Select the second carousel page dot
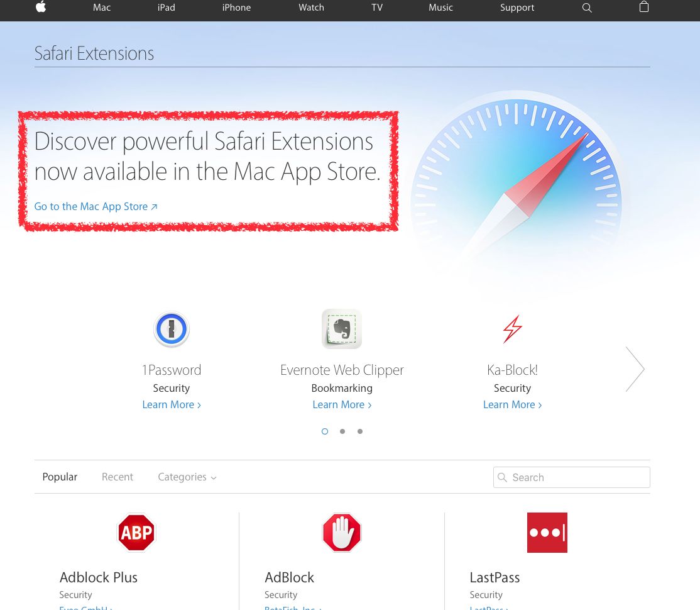Viewport: 700px width, 610px height. coord(342,431)
